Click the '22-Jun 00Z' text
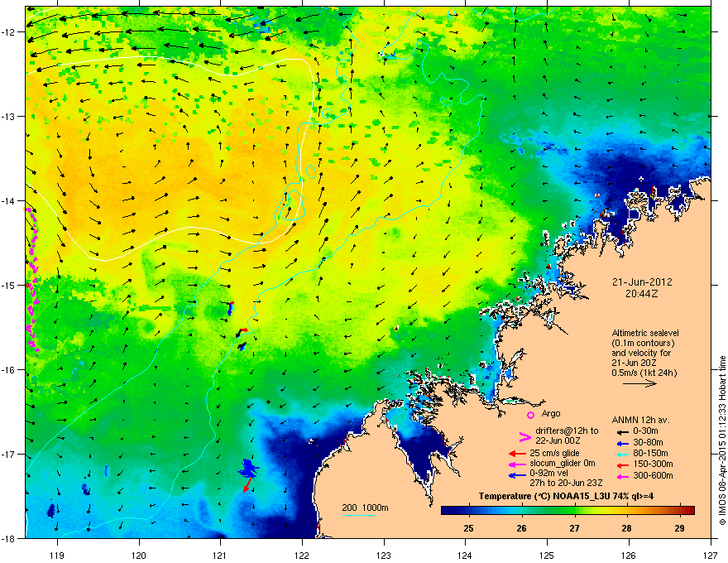Screen dimensions: 728x563 point(558,440)
